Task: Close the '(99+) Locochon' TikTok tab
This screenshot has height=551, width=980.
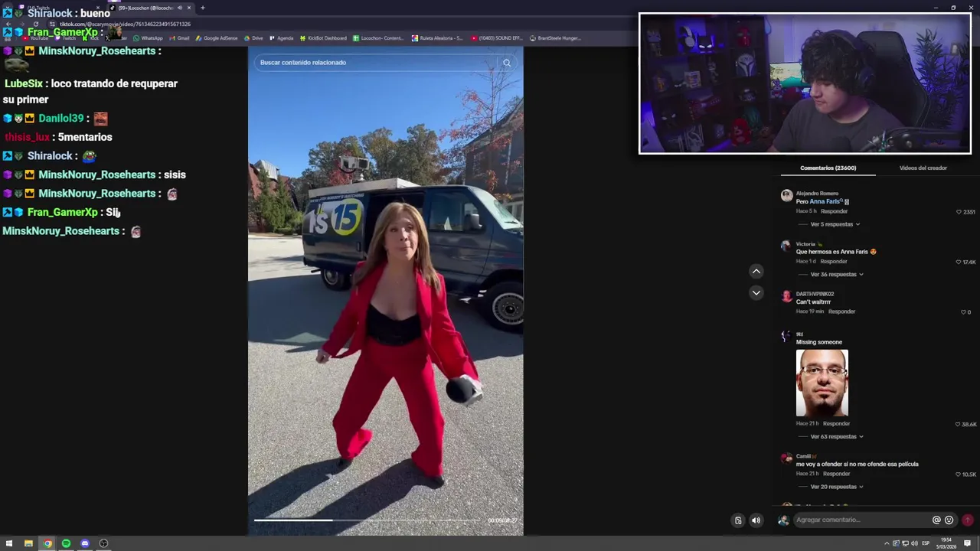Action: [189, 8]
